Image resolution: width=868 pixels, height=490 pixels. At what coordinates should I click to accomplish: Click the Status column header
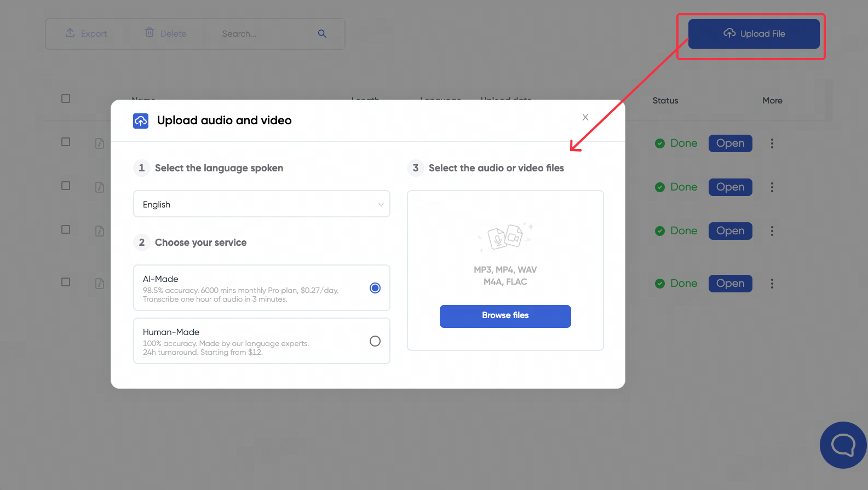(665, 101)
